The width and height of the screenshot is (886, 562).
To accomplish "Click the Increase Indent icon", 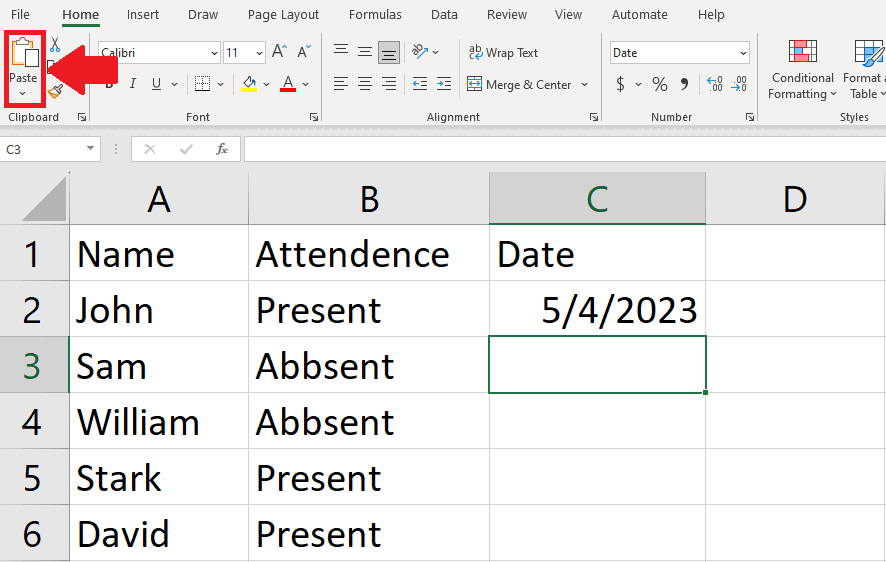I will [x=443, y=84].
